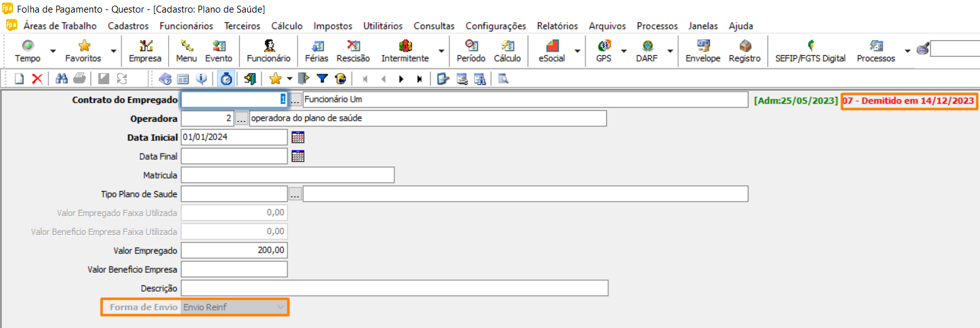Search records with binoculars icon
Image resolution: width=980 pixels, height=328 pixels.
point(62,79)
